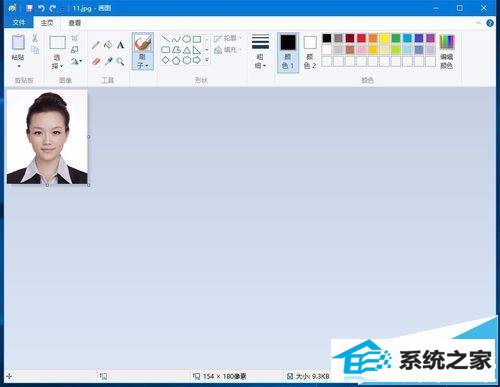Choose the straight Line shape
The image size is (500, 387).
tap(165, 39)
